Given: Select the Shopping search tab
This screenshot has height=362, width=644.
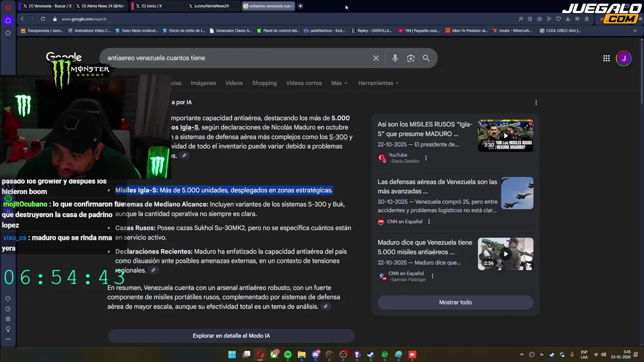Looking at the screenshot, I should click(265, 83).
